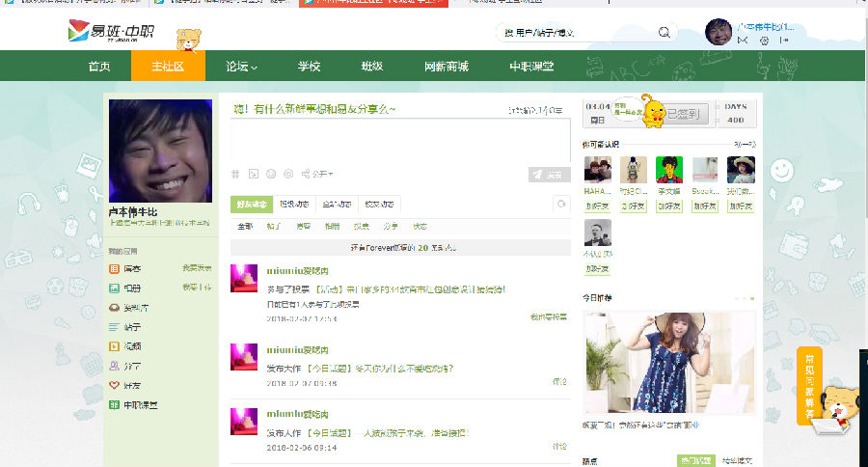The height and width of the screenshot is (467, 868).
Task: Click inside the status post text box
Action: (399, 140)
